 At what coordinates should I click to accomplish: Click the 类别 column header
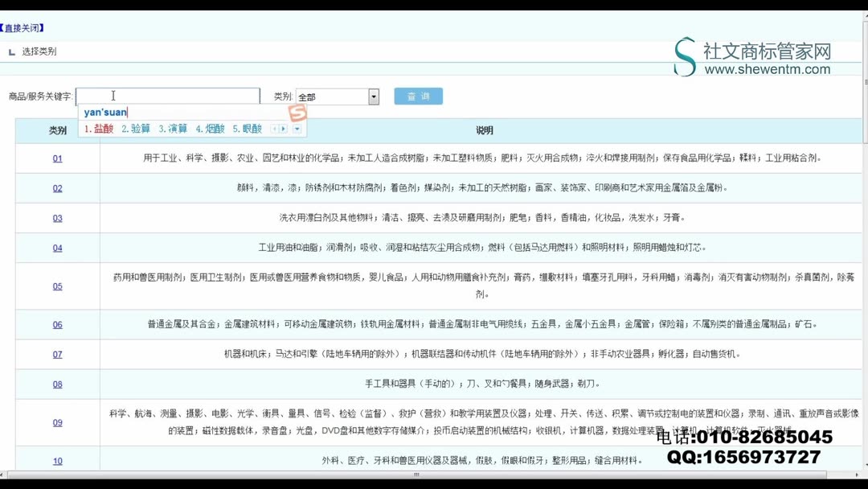pos(57,130)
